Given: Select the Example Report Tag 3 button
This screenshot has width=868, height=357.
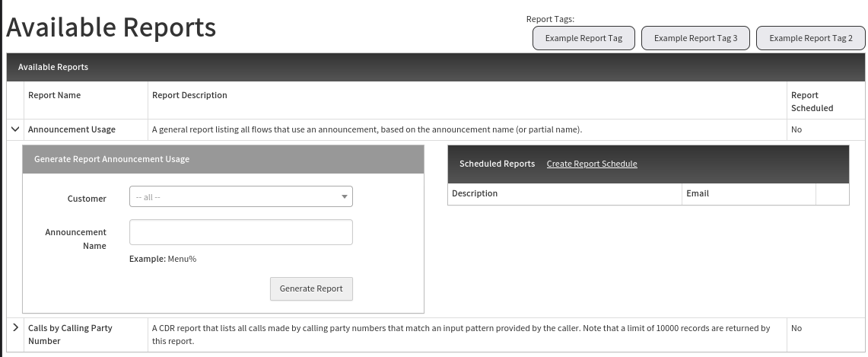Looking at the screenshot, I should pyautogui.click(x=695, y=38).
